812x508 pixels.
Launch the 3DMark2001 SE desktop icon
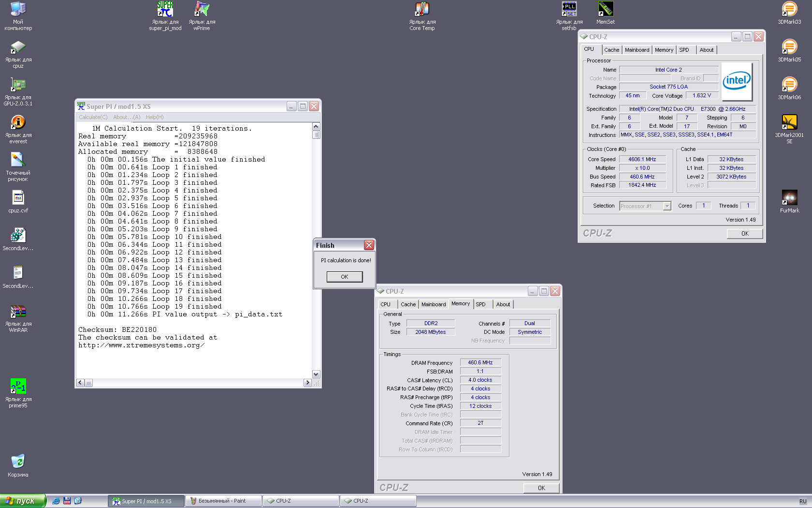(789, 129)
